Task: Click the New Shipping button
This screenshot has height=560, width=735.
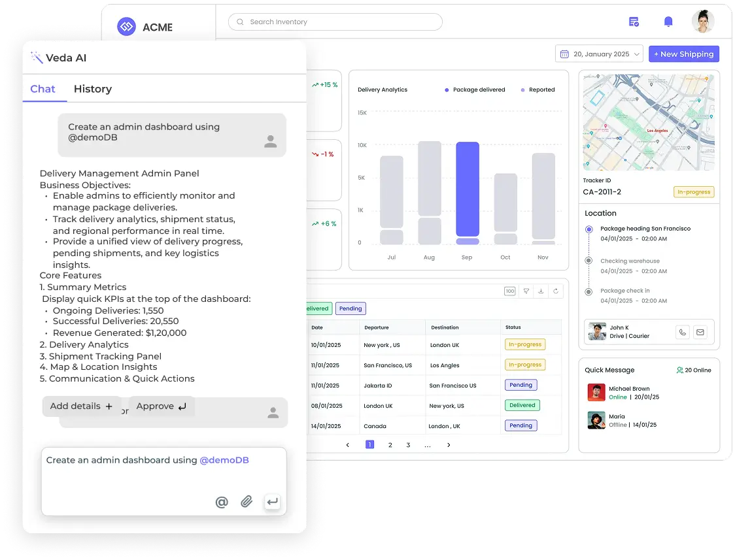Action: [683, 54]
